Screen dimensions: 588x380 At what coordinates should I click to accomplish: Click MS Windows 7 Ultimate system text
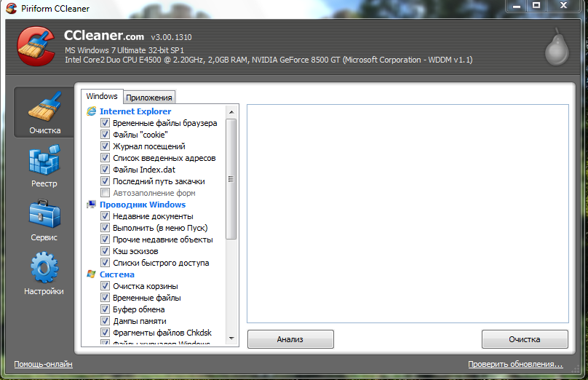pyautogui.click(x=124, y=50)
